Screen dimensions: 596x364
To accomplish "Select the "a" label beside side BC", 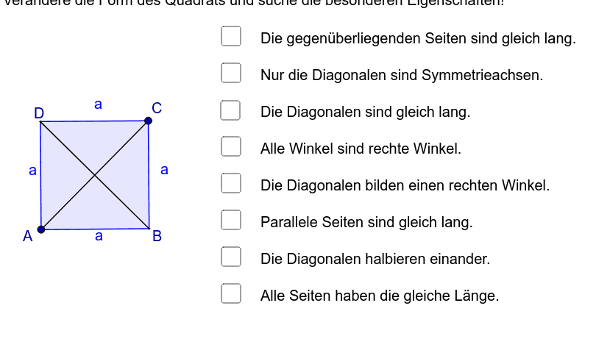I will point(164,170).
